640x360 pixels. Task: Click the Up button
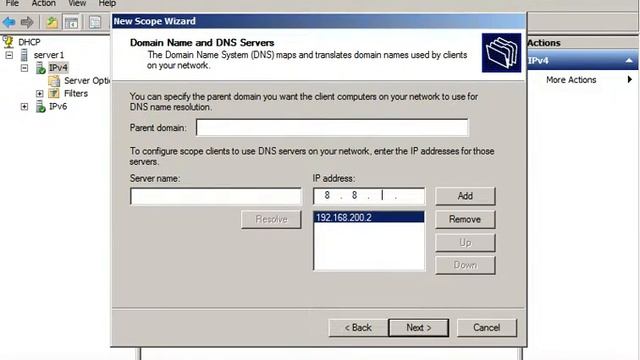coord(465,242)
